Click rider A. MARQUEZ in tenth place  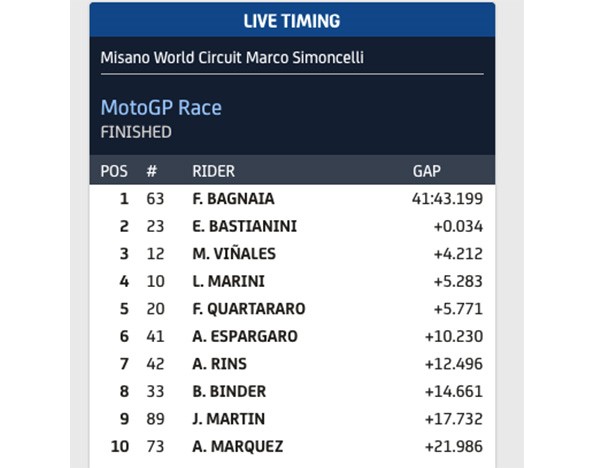(x=238, y=446)
